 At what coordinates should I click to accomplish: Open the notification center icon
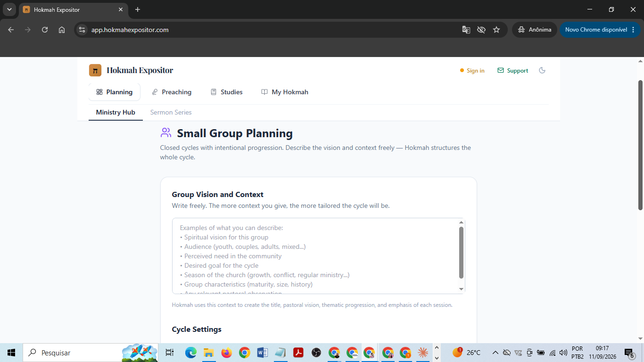tap(629, 353)
